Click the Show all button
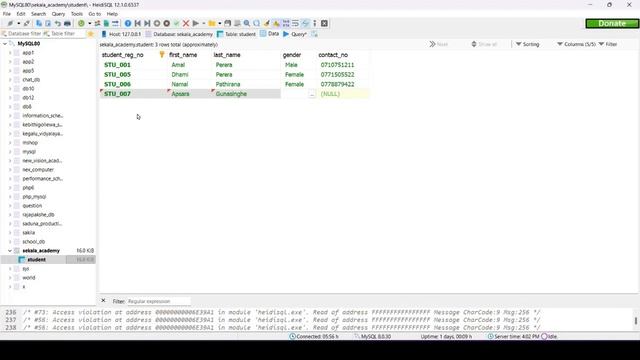Viewport: 640px width, 360px height. point(484,44)
